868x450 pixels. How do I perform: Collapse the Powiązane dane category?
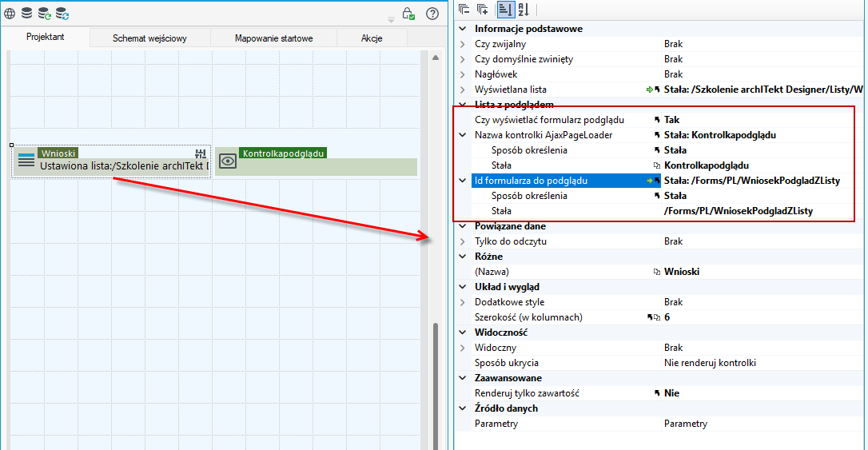(x=463, y=226)
